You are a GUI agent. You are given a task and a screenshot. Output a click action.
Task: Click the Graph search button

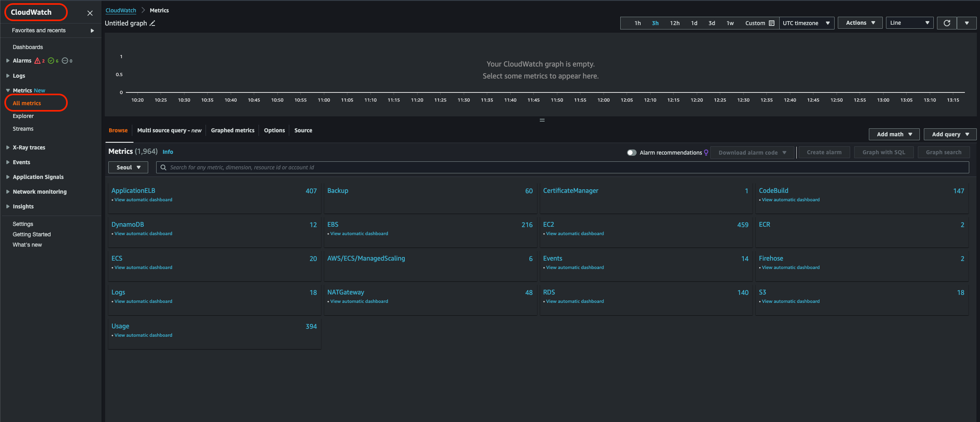943,152
